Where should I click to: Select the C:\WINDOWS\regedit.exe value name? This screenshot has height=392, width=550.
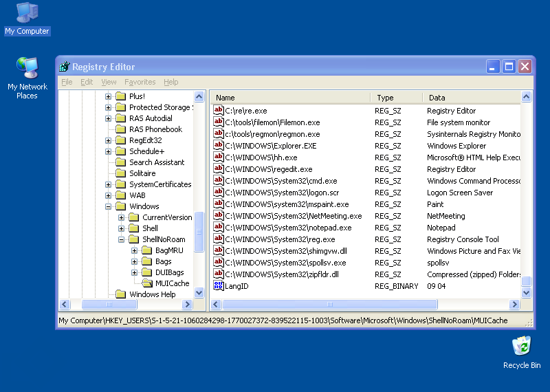point(269,169)
